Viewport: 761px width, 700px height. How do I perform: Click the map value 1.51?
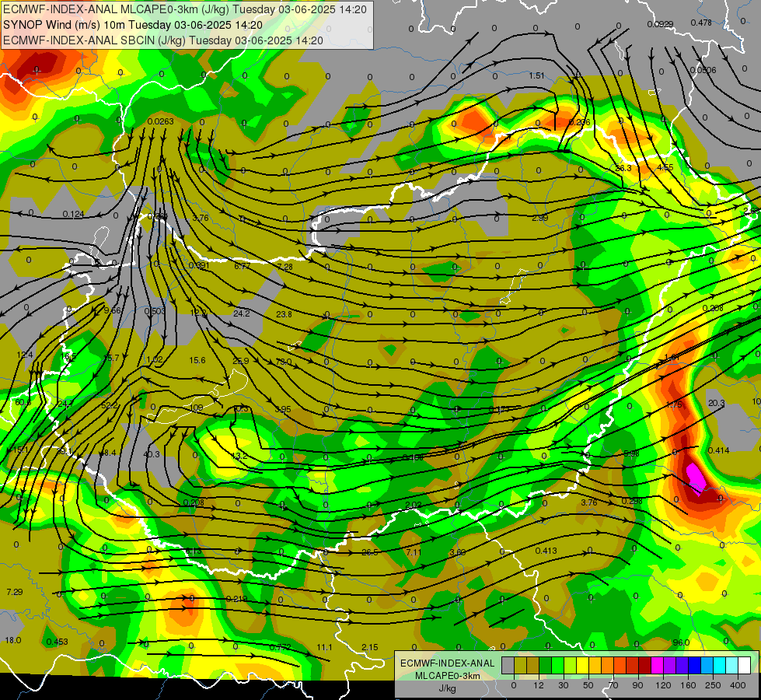click(536, 75)
